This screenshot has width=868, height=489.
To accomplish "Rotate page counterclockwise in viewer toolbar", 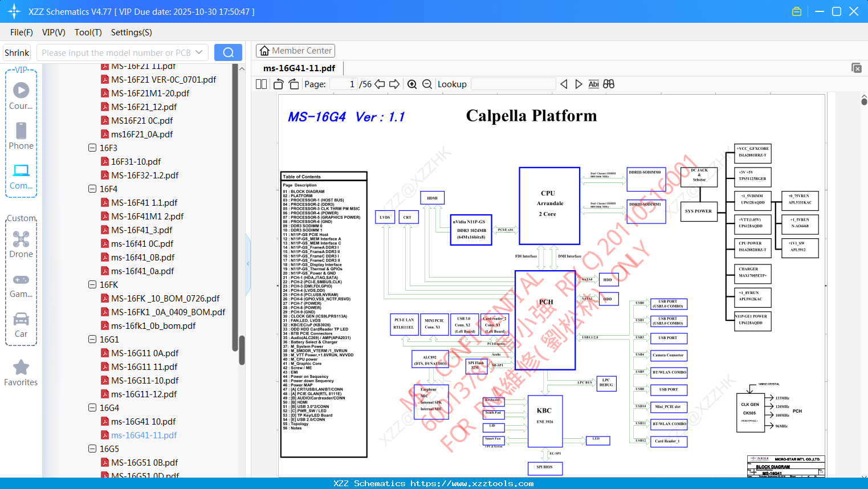I will pos(279,84).
